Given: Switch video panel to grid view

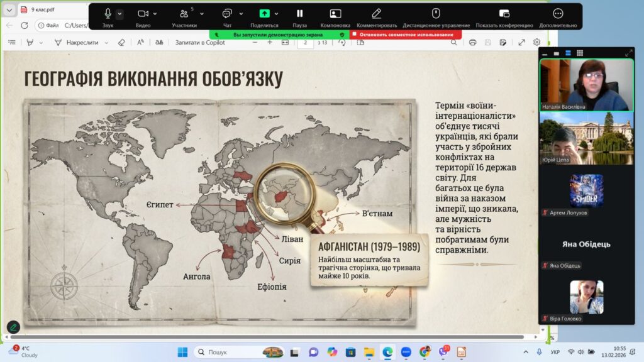Looking at the screenshot, I should [x=579, y=53].
